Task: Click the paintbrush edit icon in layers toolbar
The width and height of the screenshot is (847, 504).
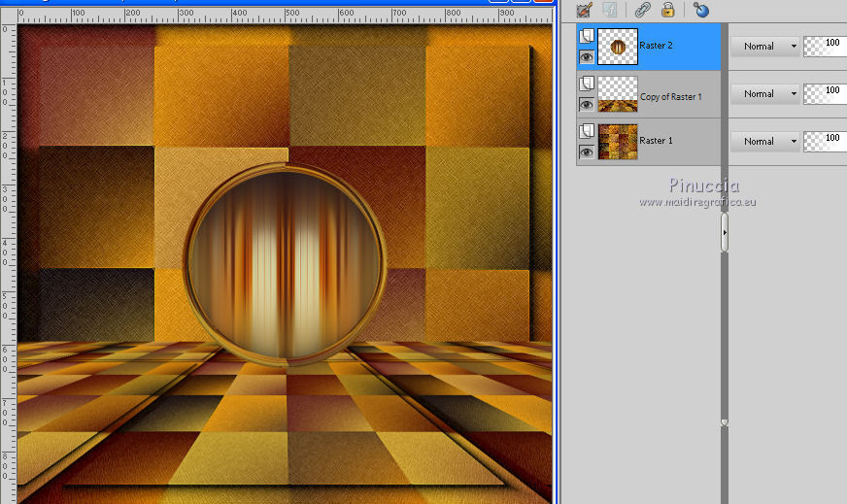Action: click(x=584, y=10)
